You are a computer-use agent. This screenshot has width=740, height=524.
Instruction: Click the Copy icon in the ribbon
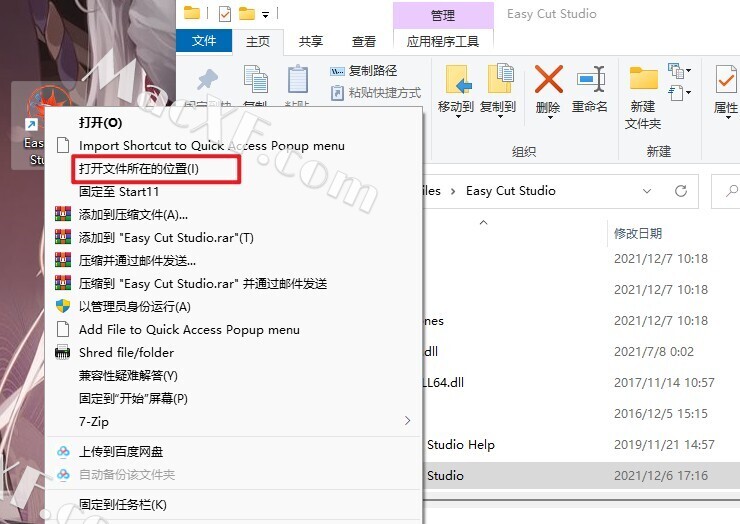[256, 79]
